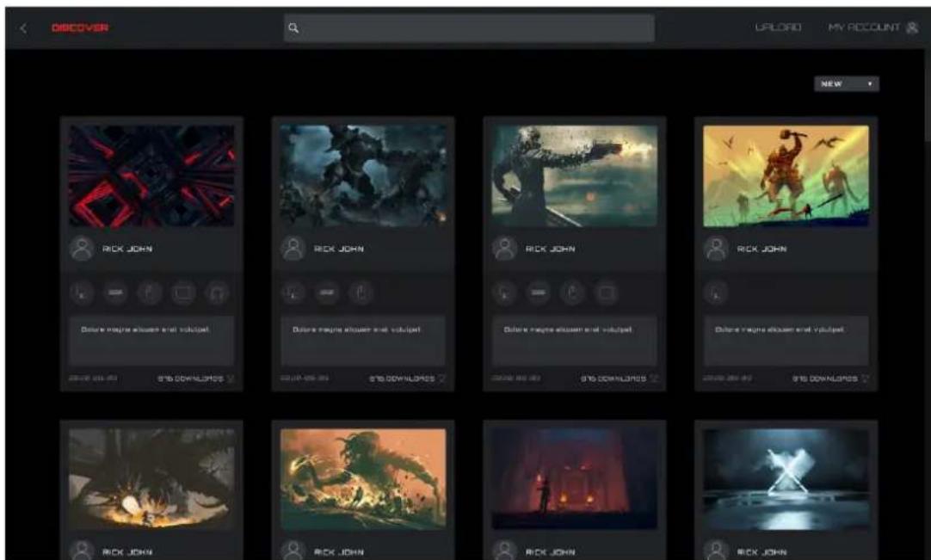Open the UPLOAD page
Screen dimensions: 931x560
point(778,28)
